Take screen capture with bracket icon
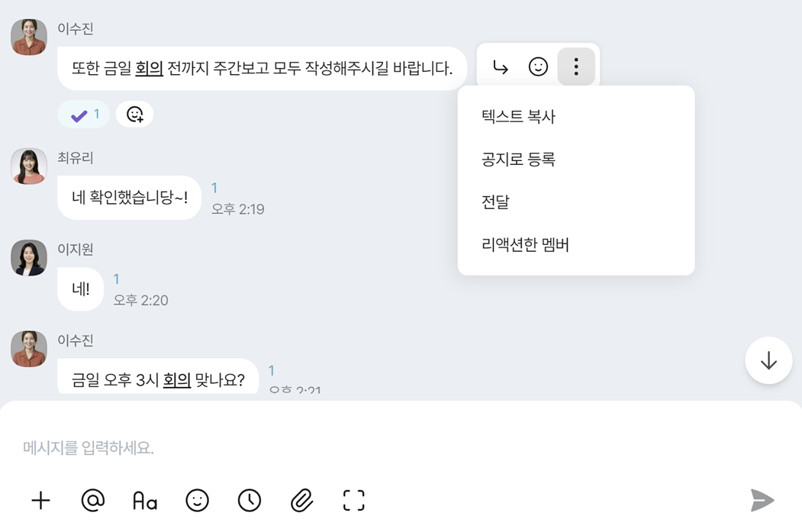 point(353,500)
